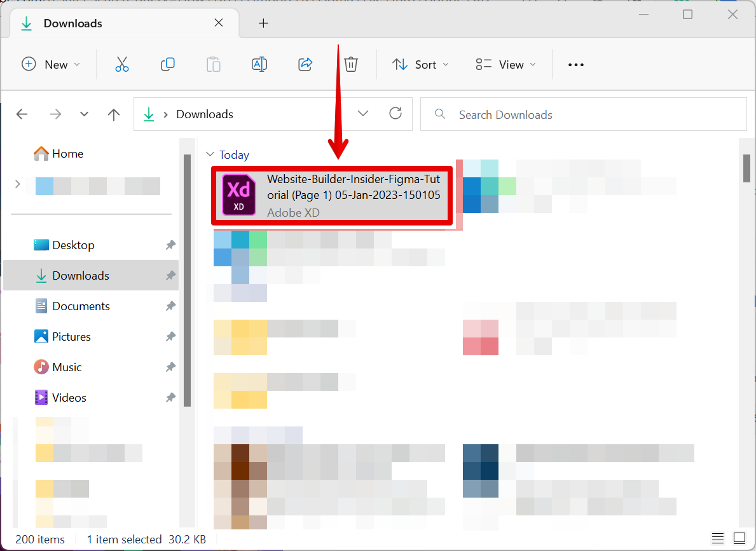Image resolution: width=756 pixels, height=551 pixels.
Task: Click pin icon beside Music
Action: 170,367
